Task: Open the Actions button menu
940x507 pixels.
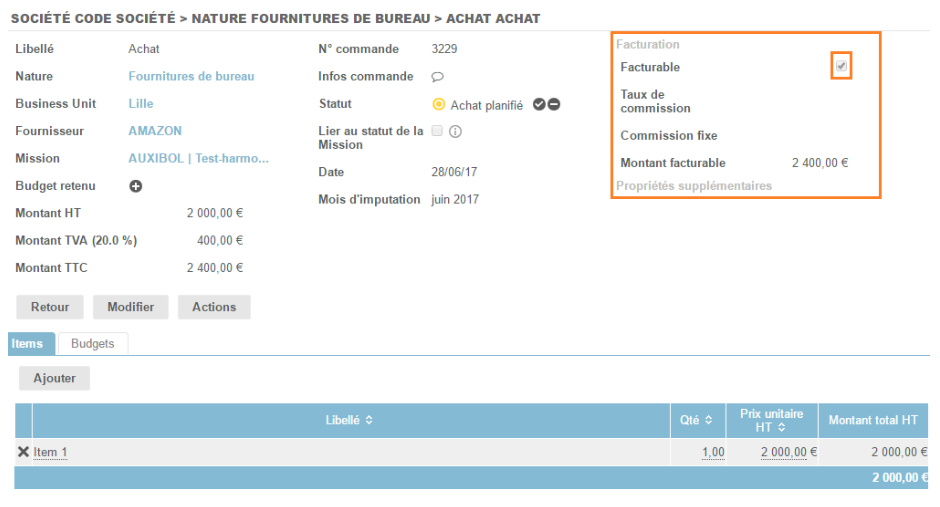Action: pos(213,307)
